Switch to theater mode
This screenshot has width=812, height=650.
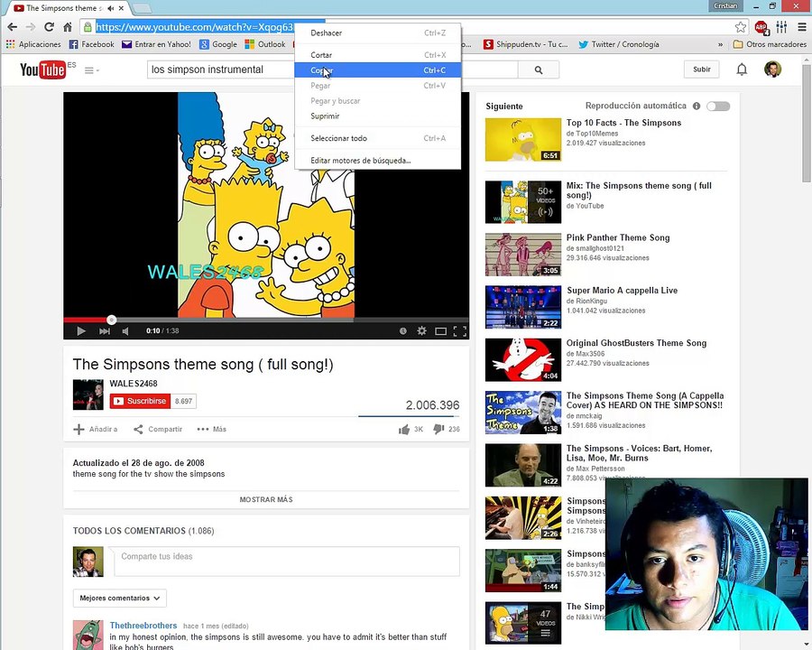(440, 330)
